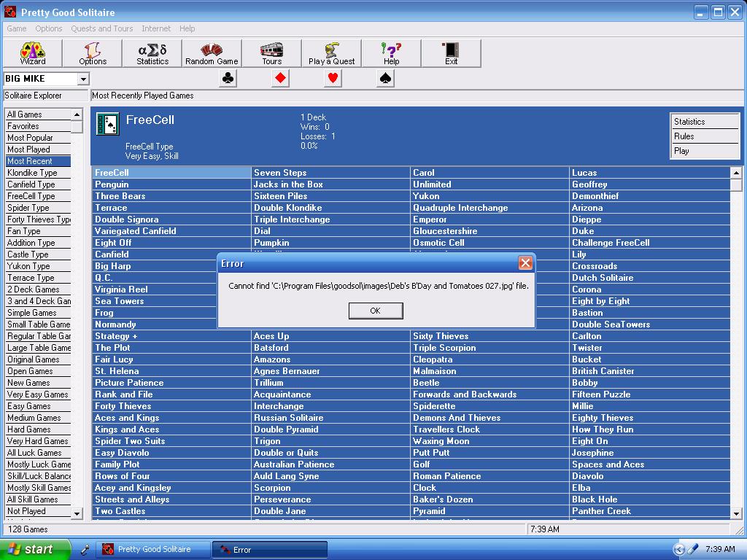Click the quick launch icon beside start

click(x=85, y=550)
